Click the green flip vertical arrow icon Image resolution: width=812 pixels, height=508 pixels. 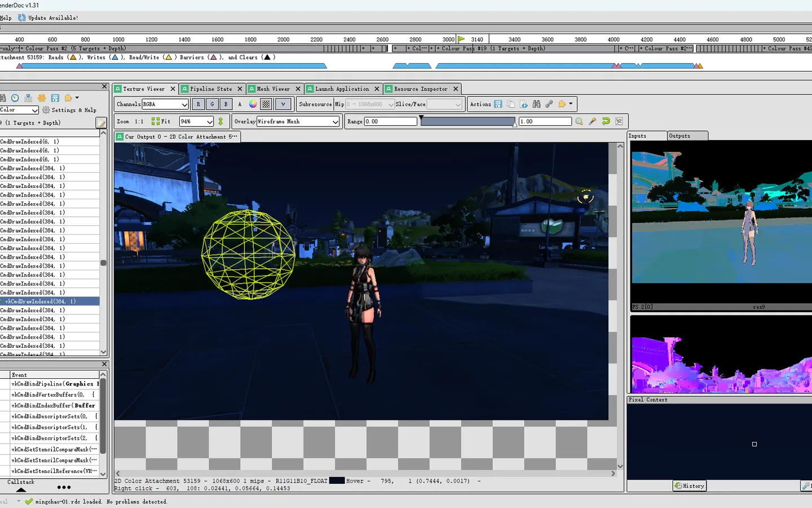[220, 121]
